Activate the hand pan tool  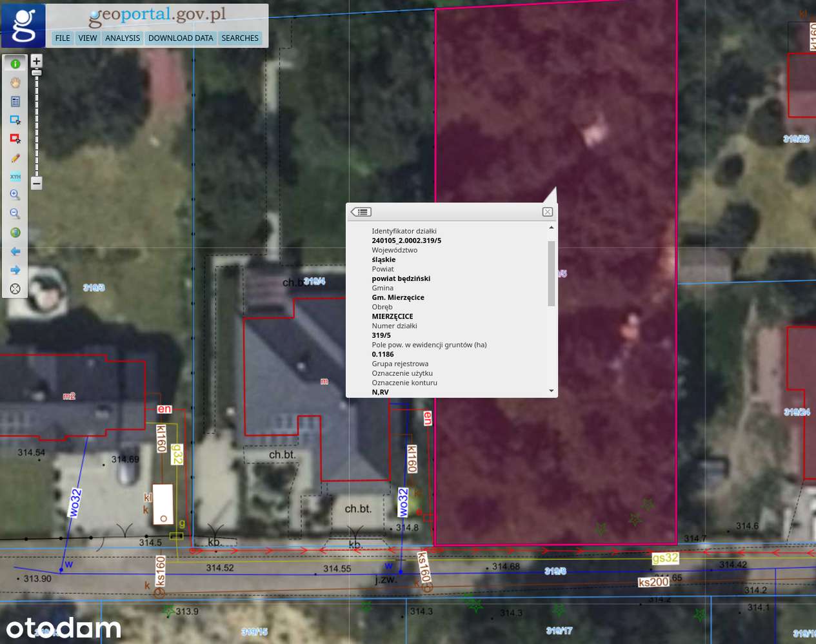pos(15,83)
